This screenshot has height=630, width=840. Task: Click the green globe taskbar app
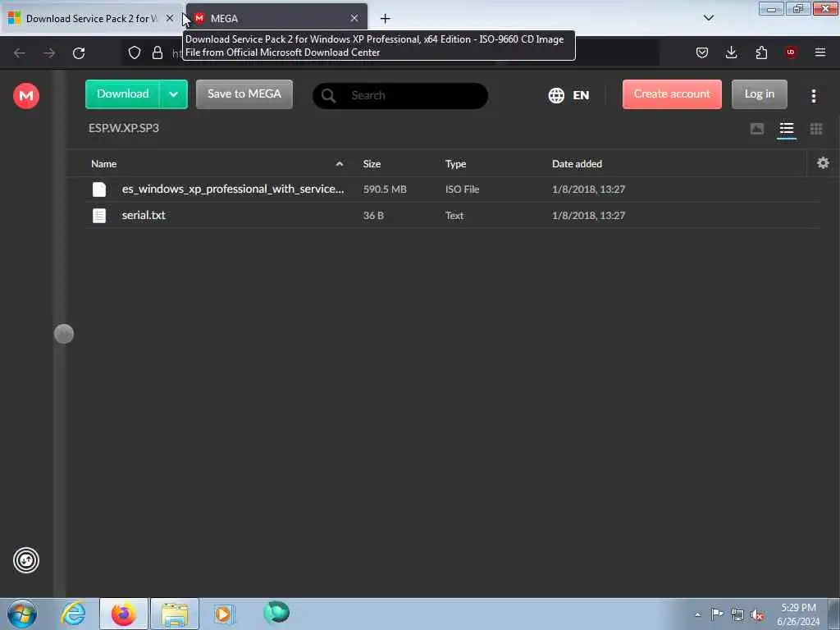(x=276, y=613)
